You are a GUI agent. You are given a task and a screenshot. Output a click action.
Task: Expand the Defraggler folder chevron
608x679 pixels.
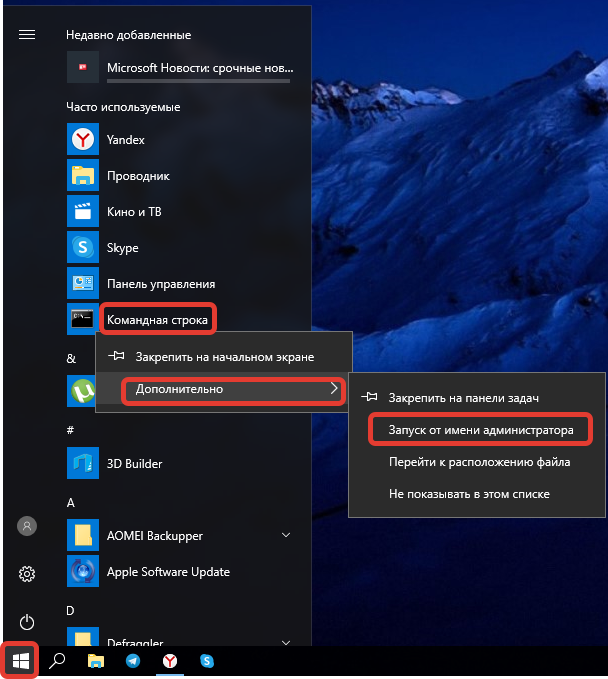(286, 642)
